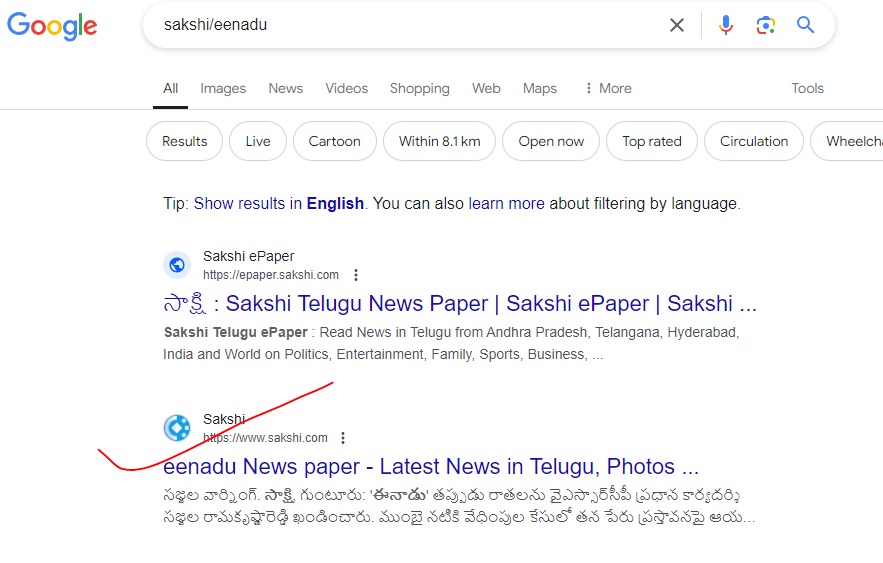Click inside the sakshi/eenadu search field

tap(400, 25)
